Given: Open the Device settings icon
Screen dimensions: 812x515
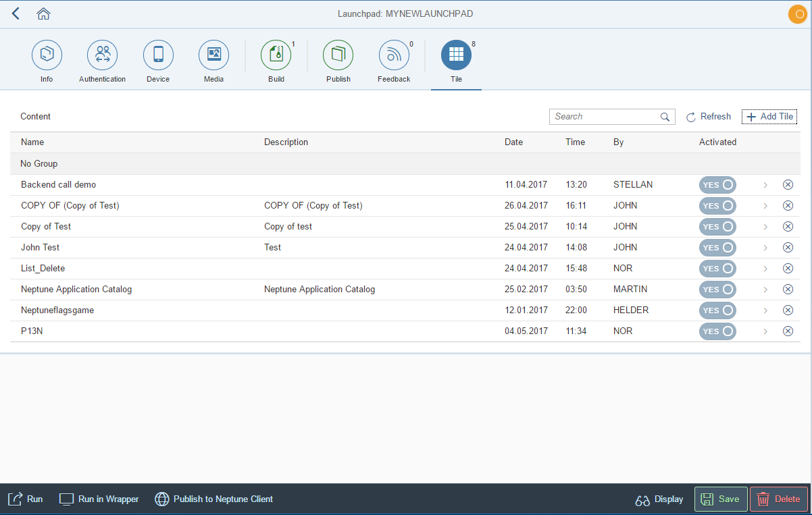Looking at the screenshot, I should point(158,55).
